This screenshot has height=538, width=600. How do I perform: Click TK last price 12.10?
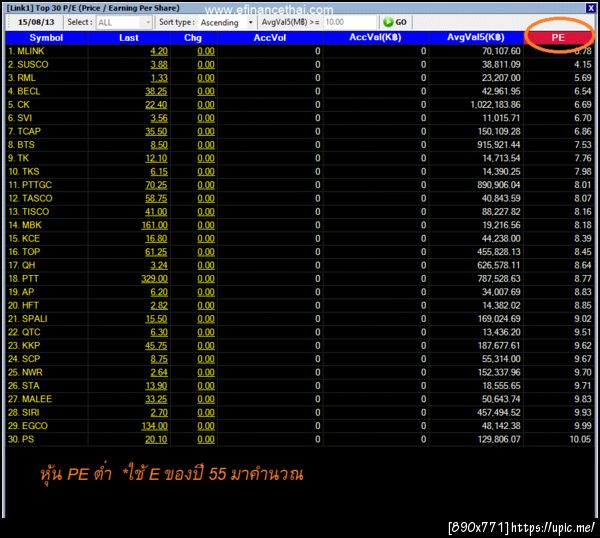coord(156,158)
